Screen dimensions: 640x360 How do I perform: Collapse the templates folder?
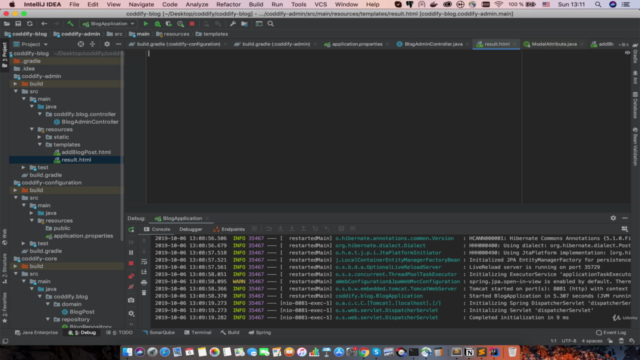[40, 144]
